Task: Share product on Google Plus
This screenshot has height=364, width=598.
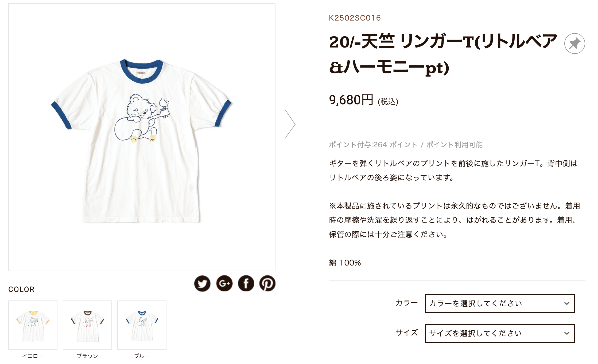Action: click(x=224, y=283)
